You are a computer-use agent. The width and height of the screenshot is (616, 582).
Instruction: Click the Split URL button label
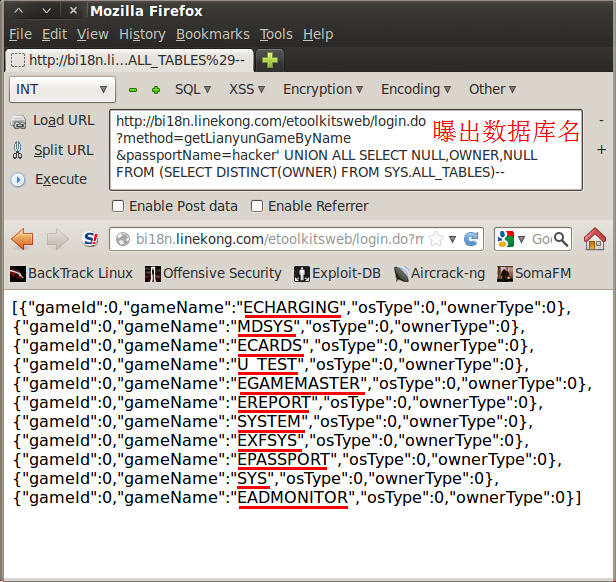(64, 150)
